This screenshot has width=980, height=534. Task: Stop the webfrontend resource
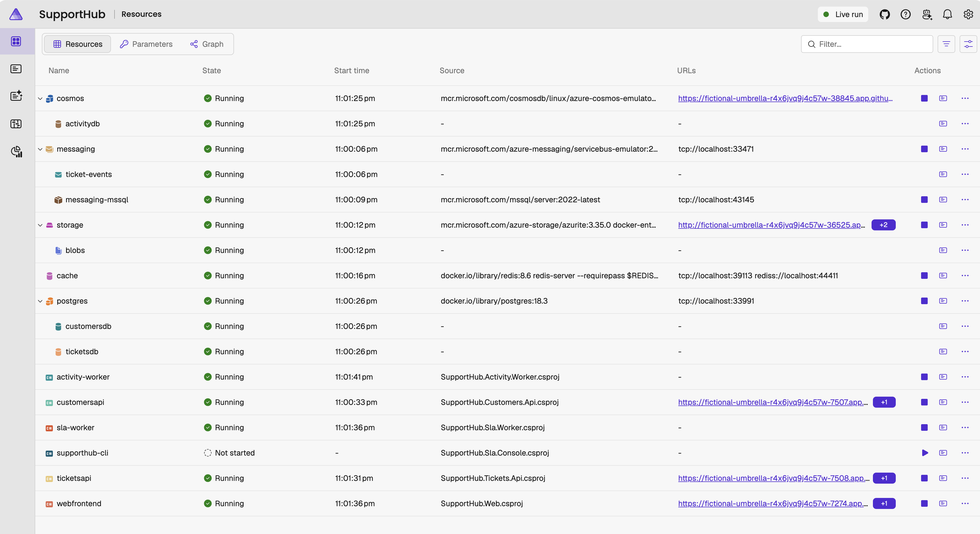[924, 503]
